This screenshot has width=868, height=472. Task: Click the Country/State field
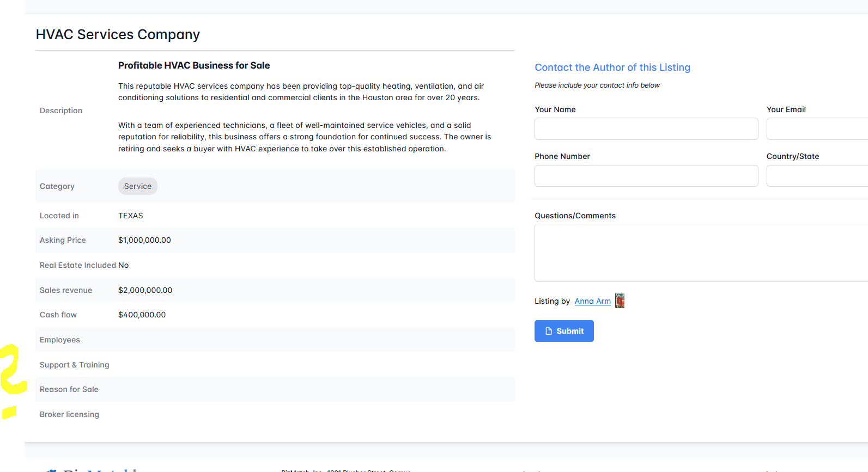pos(816,176)
